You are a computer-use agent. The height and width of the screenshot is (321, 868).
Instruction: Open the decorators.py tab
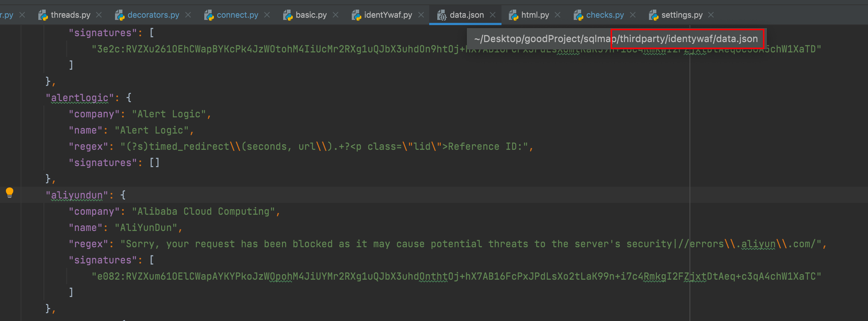[153, 15]
